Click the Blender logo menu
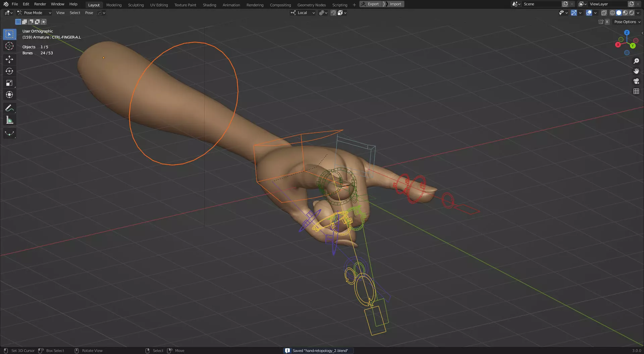 tap(6, 4)
